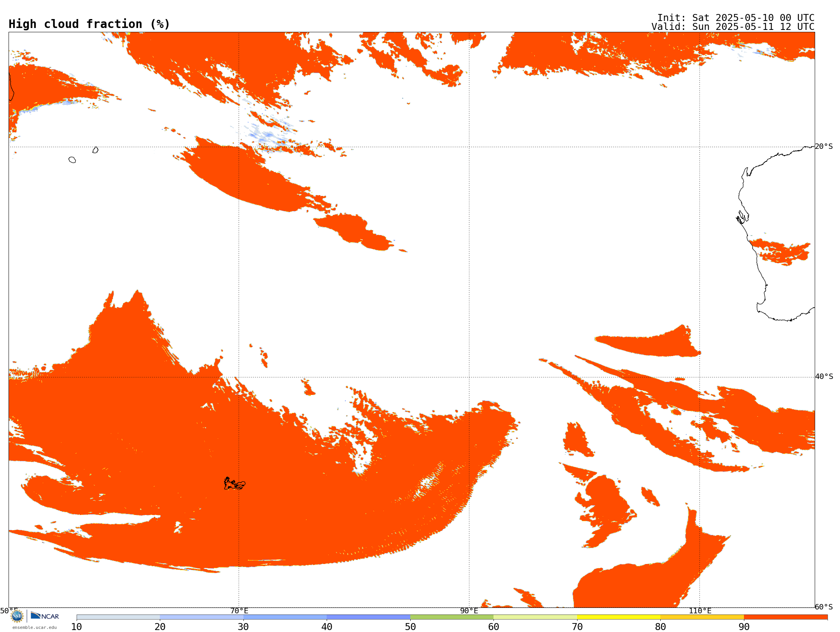Click the NSF logo icon
The image size is (840, 632).
click(17, 616)
